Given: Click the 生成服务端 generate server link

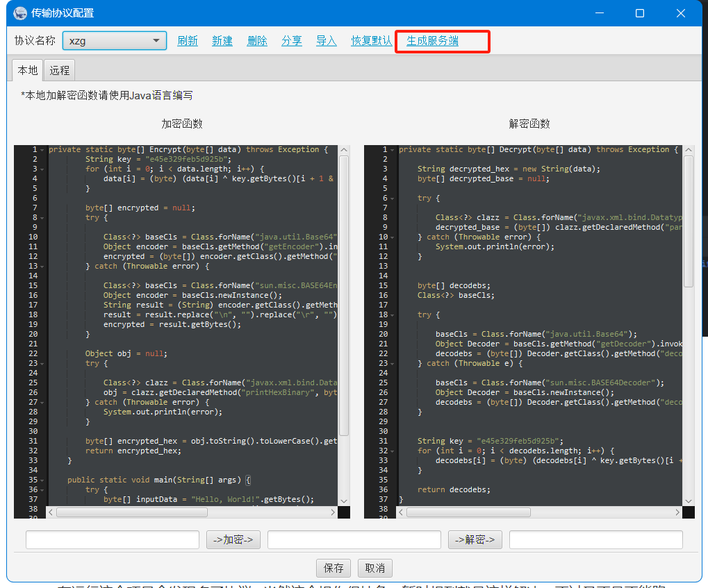Looking at the screenshot, I should [x=433, y=41].
